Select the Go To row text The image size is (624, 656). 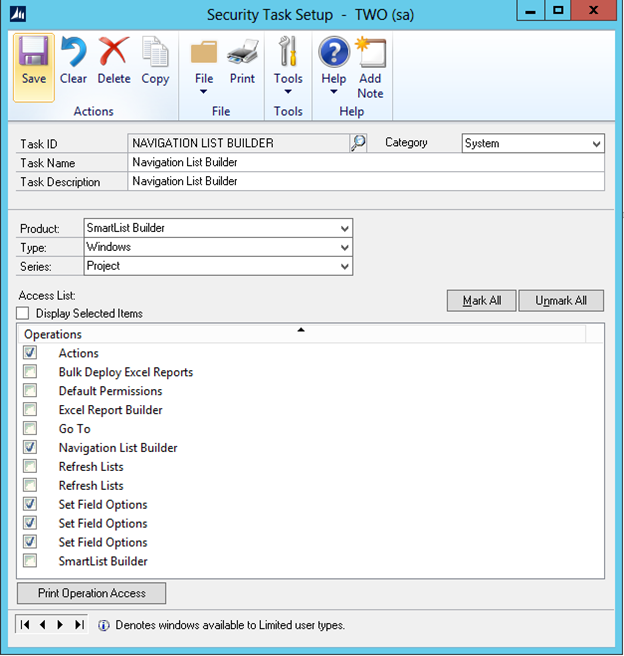(74, 428)
